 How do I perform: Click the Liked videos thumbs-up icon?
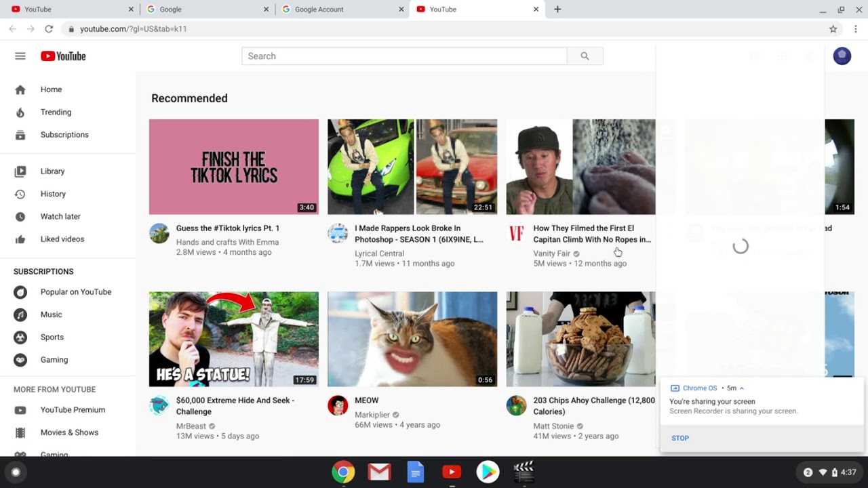pyautogui.click(x=20, y=239)
